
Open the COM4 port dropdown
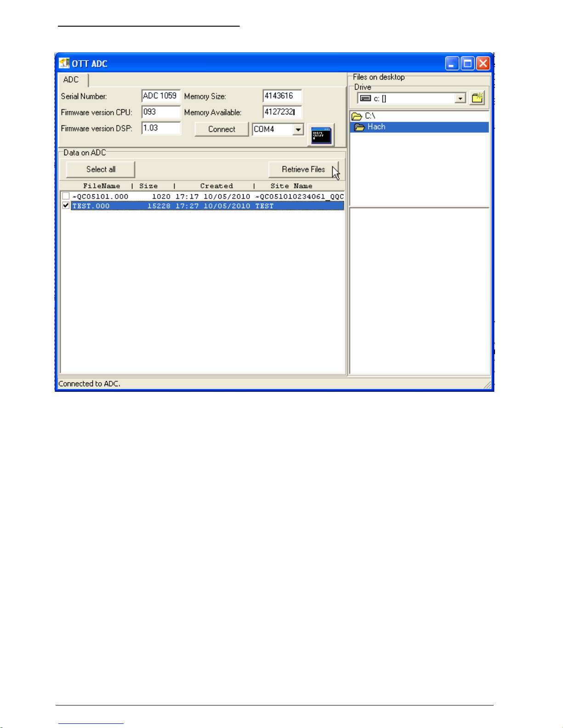point(298,130)
